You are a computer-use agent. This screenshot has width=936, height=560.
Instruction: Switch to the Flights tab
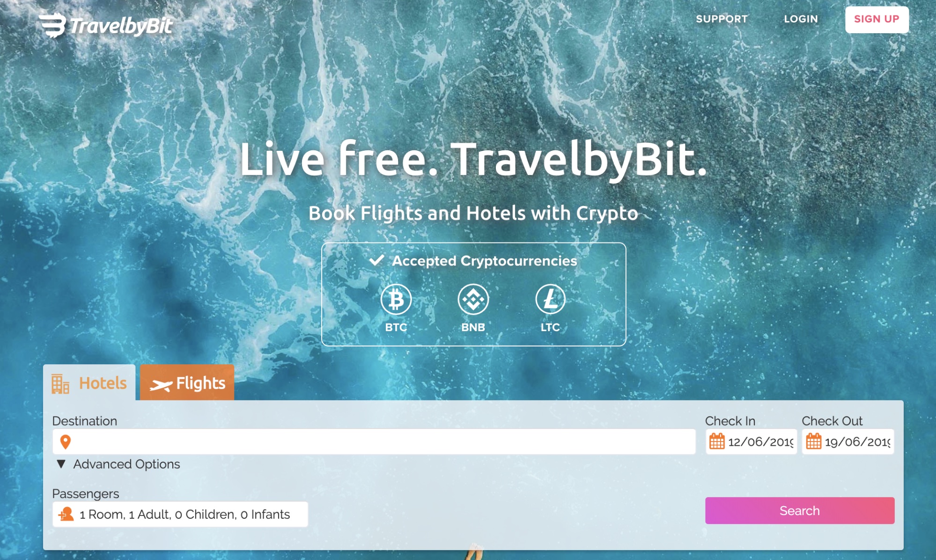187,383
